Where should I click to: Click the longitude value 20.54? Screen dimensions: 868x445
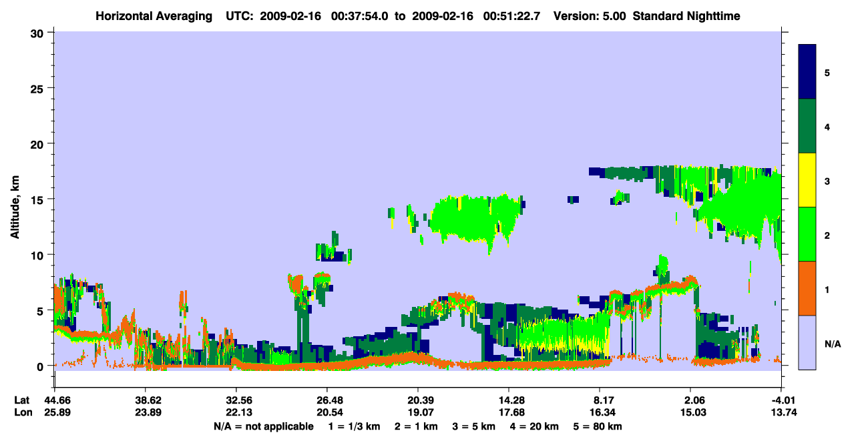(327, 413)
